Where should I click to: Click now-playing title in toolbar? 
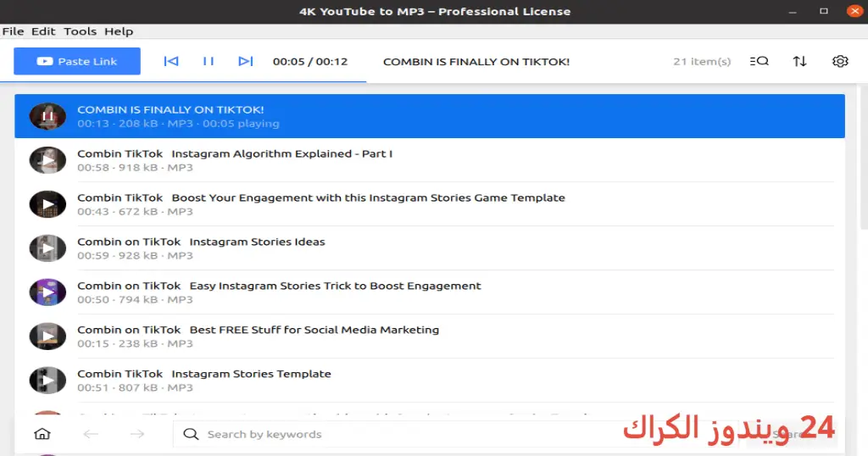(x=476, y=61)
